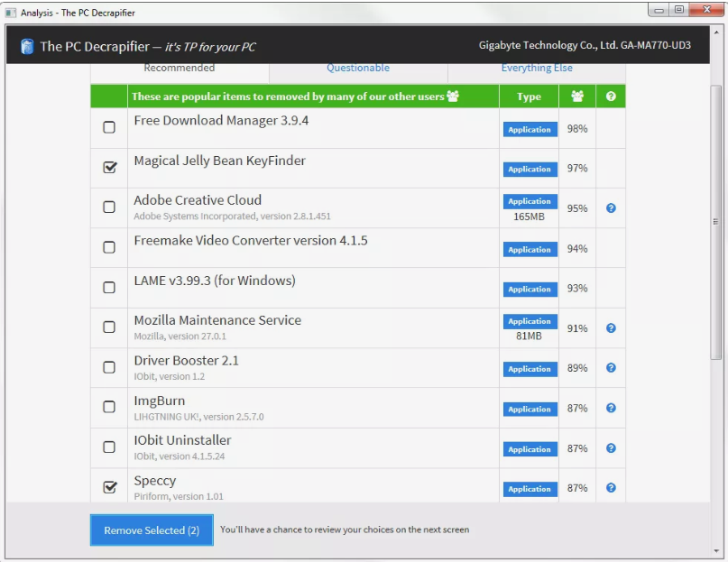This screenshot has width=728, height=562.
Task: Click the window title bar app icon
Action: point(10,13)
